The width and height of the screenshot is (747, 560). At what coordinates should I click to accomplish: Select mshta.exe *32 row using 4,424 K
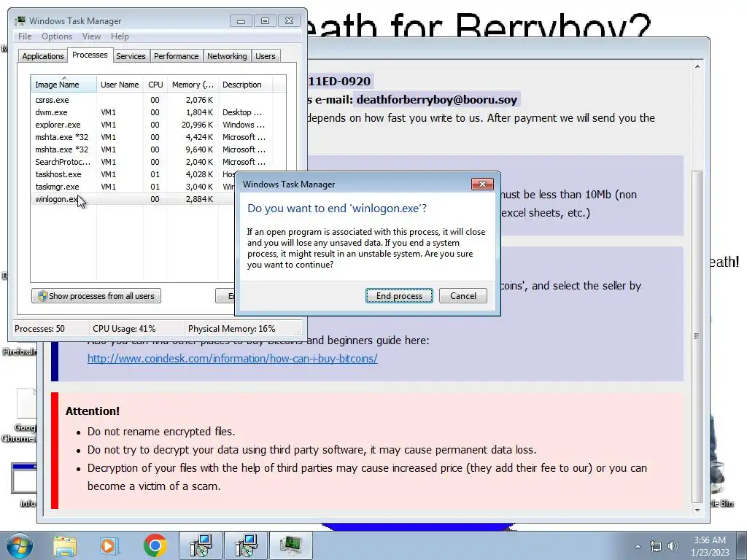[x=158, y=137]
